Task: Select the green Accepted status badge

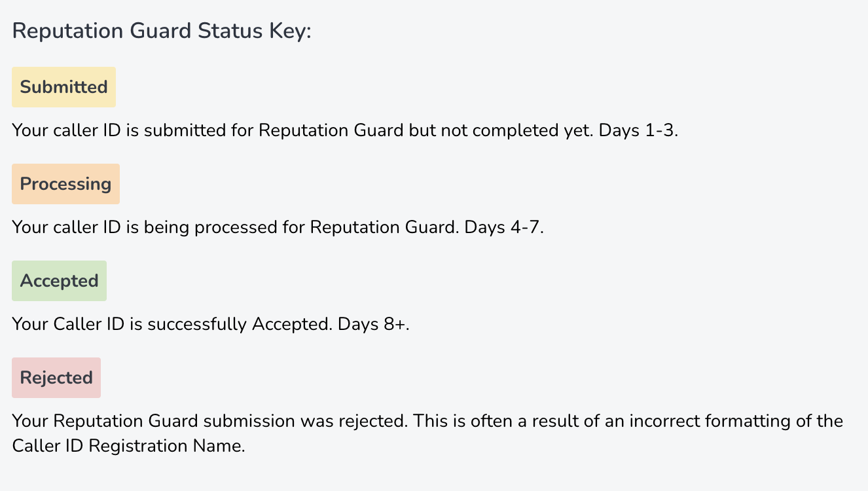Action: pos(59,281)
